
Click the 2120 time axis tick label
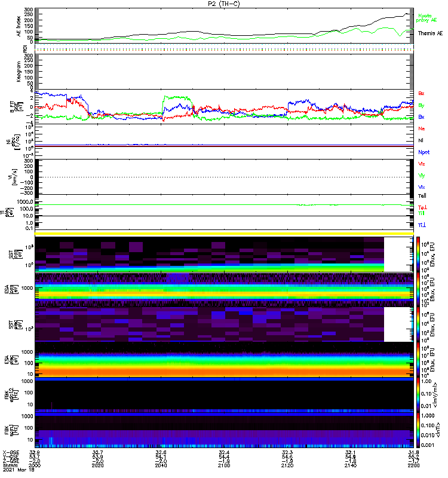click(x=287, y=465)
